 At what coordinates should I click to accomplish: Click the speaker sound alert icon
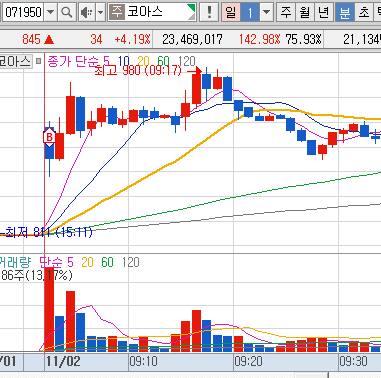pos(87,12)
